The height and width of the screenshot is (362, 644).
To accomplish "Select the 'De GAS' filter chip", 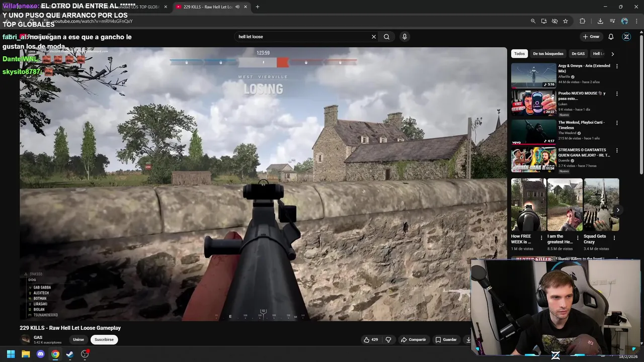I will pyautogui.click(x=578, y=54).
